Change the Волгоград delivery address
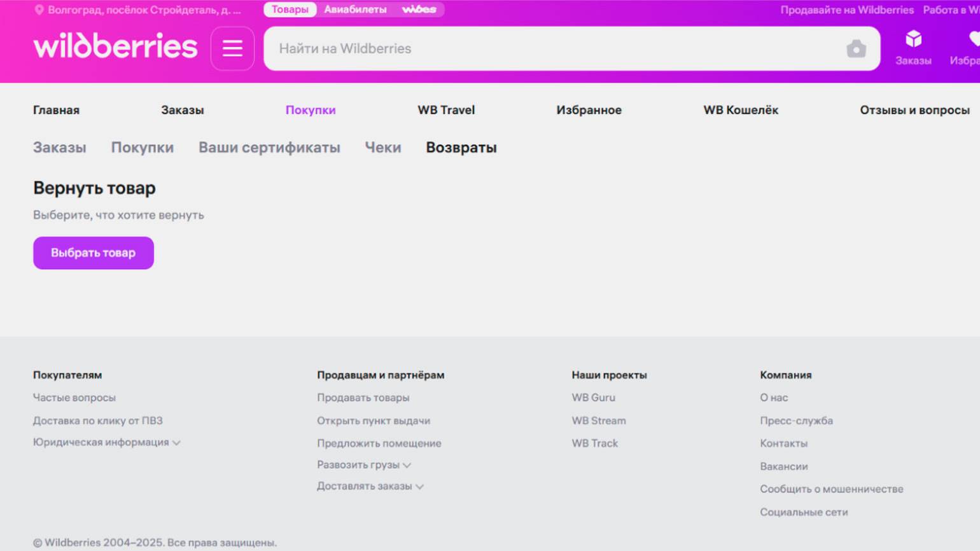Screen dimensions: 980x551 [144, 10]
